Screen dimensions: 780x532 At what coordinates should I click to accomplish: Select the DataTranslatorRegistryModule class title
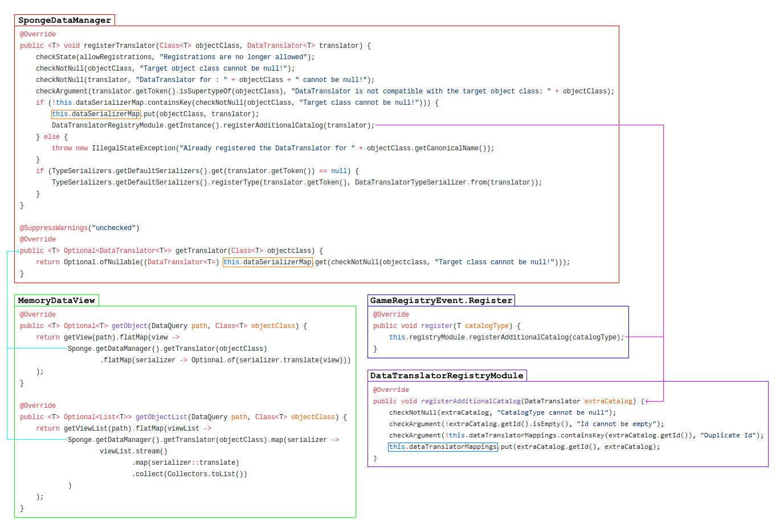[447, 376]
